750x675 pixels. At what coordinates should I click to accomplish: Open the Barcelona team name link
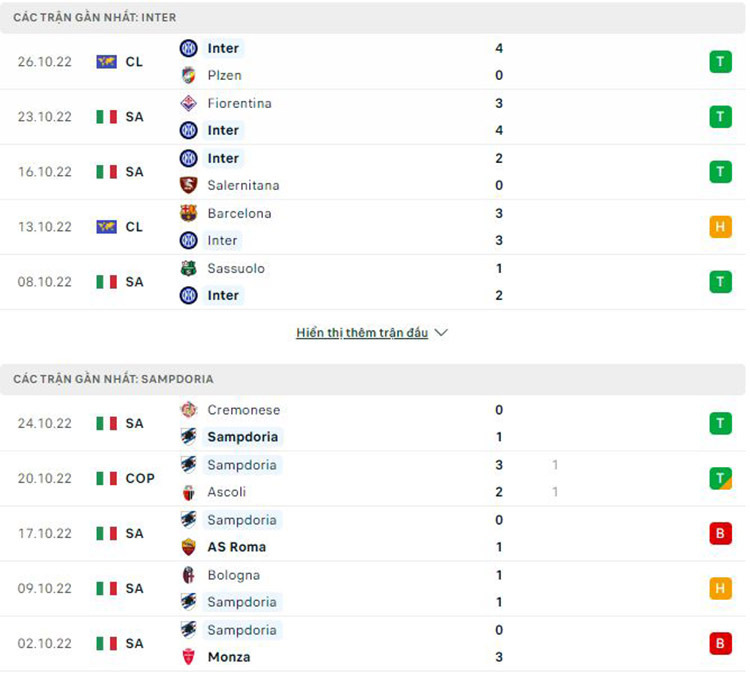239,213
